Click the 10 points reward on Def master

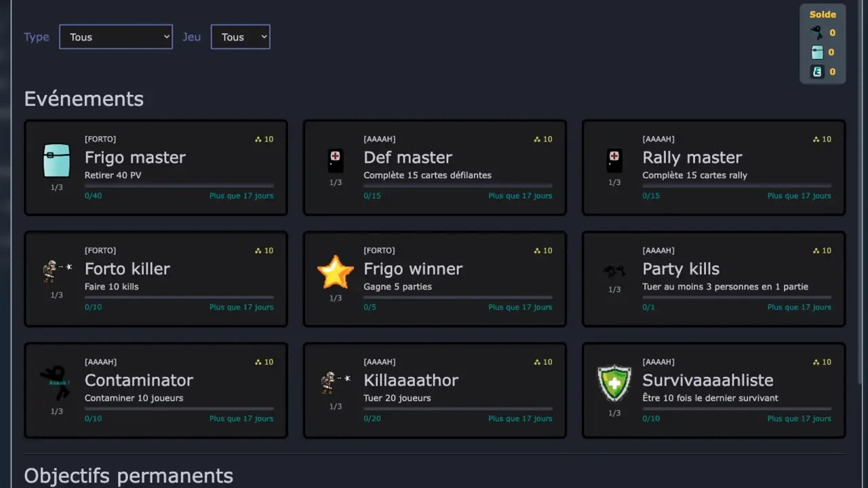tap(543, 139)
